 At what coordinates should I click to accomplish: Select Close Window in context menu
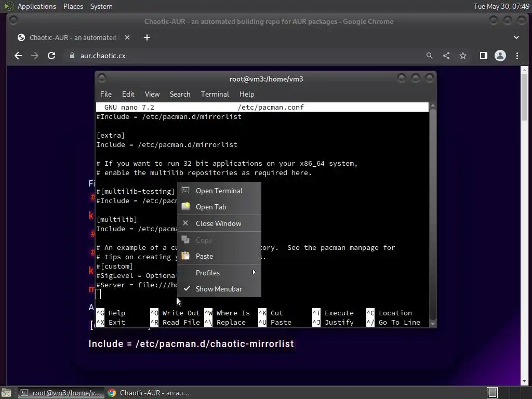pyautogui.click(x=219, y=223)
